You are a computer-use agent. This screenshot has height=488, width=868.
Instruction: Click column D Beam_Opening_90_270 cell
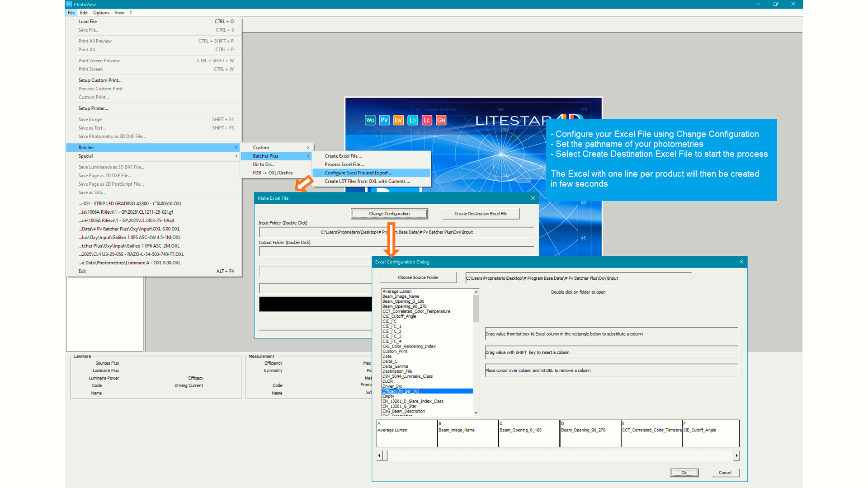(x=590, y=434)
